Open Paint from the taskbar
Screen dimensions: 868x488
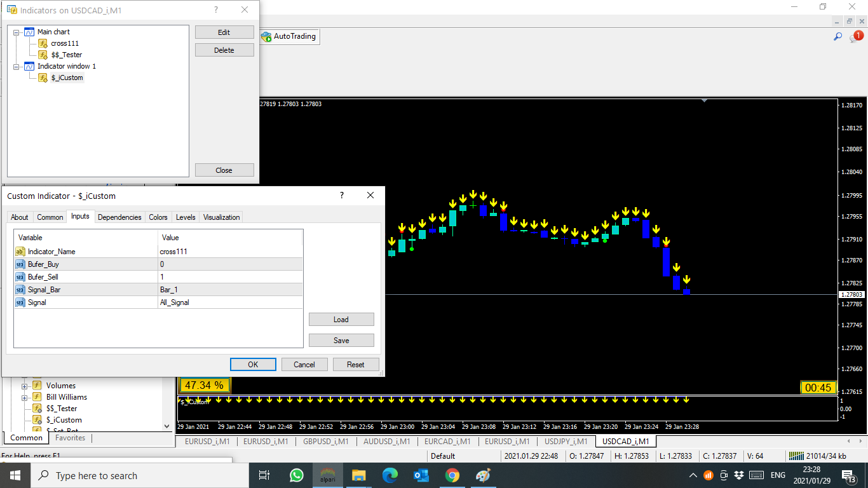484,475
